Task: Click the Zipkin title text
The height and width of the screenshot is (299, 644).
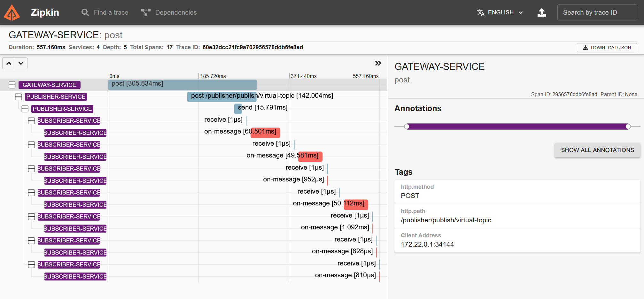Action: 45,12
